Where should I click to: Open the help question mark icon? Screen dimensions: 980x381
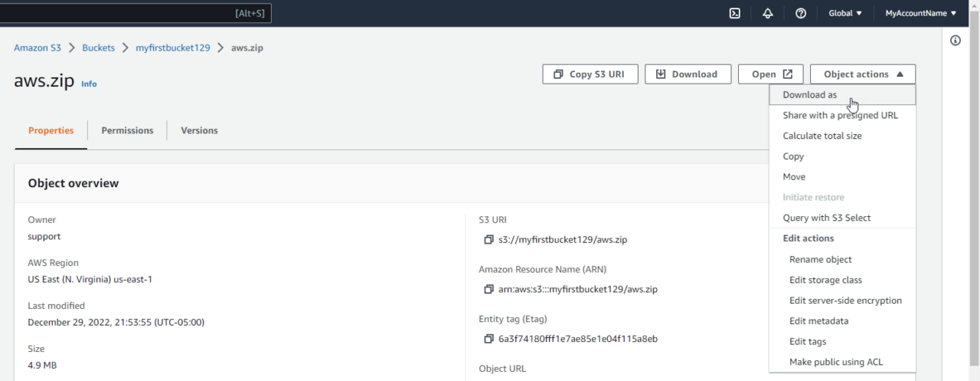pyautogui.click(x=800, y=13)
